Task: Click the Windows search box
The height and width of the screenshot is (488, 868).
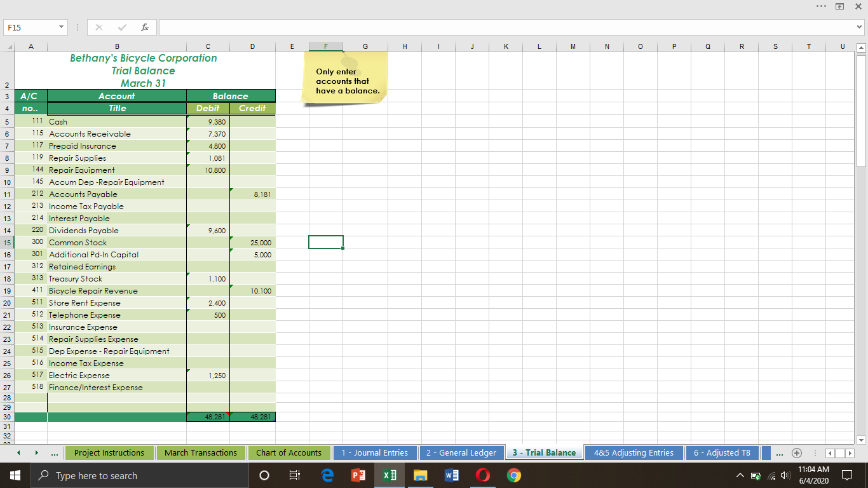Action: tap(140, 475)
